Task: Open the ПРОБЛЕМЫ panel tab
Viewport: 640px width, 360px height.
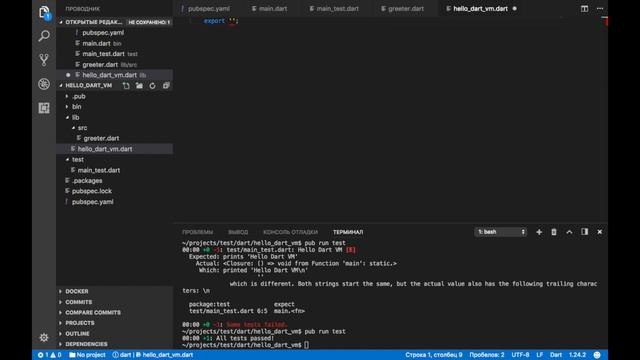Action: (198, 232)
